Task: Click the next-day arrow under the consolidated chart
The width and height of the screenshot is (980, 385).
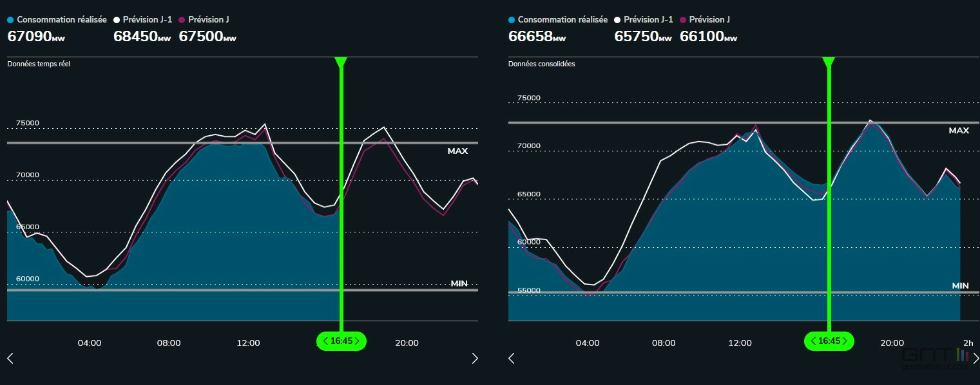Action: (x=975, y=359)
